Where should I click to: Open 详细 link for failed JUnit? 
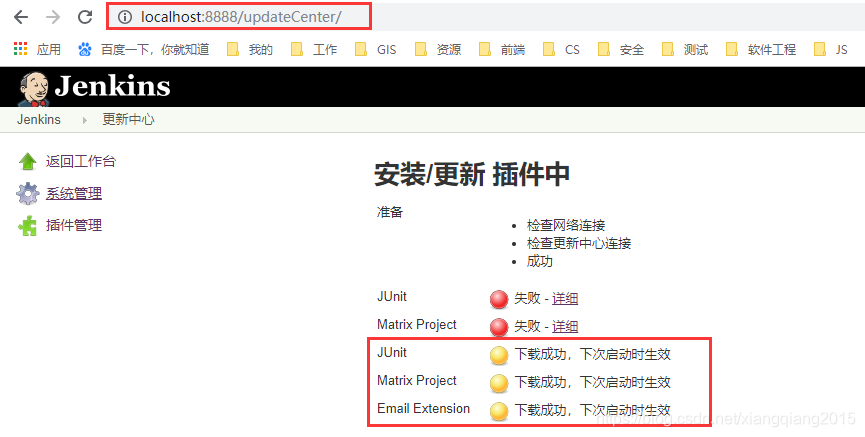565,299
